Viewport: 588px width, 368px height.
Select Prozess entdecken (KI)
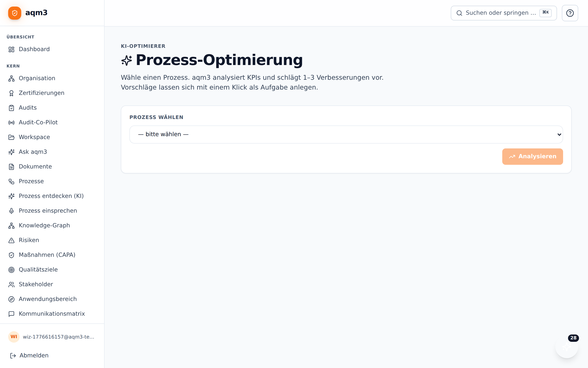52,196
